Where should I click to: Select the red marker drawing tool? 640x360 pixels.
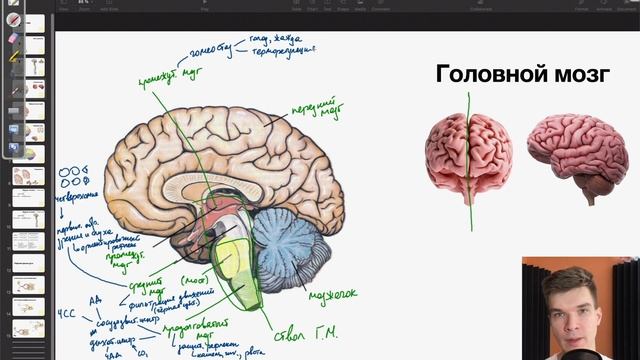point(13,19)
